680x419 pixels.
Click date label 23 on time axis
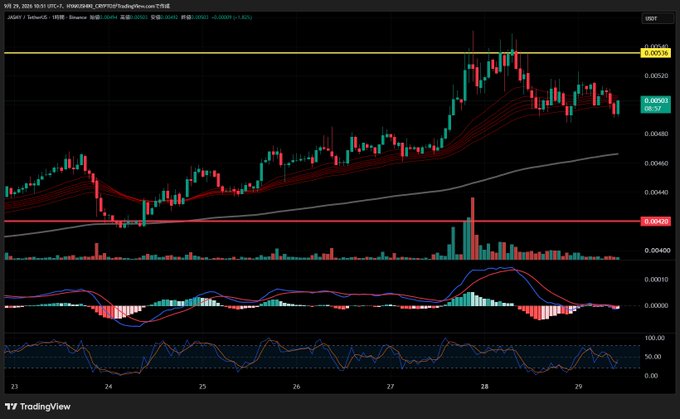tap(14, 386)
